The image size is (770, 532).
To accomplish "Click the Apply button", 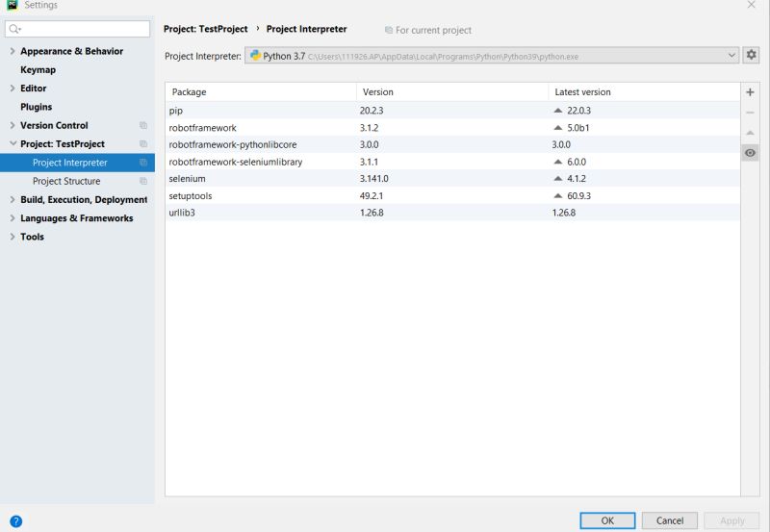I will point(732,520).
